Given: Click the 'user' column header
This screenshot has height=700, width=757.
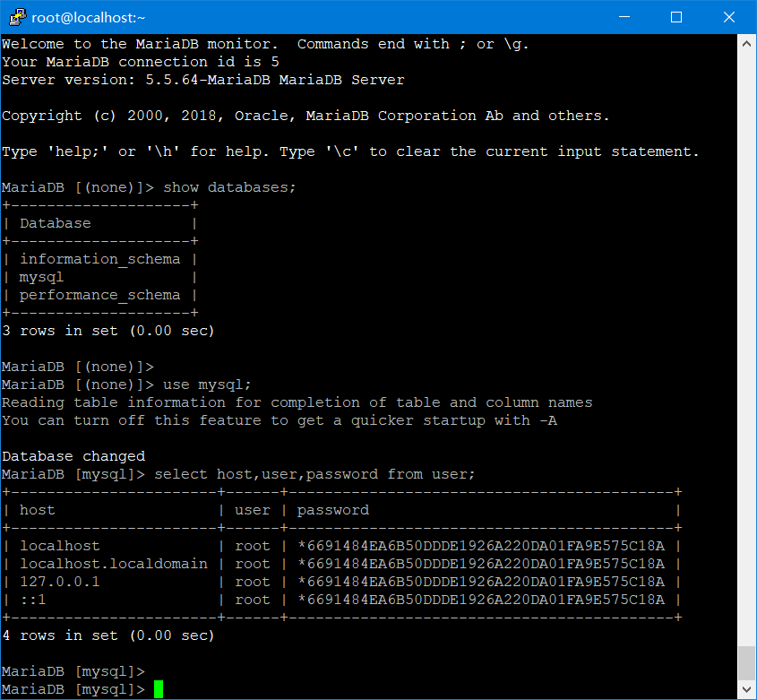Looking at the screenshot, I should [x=253, y=510].
